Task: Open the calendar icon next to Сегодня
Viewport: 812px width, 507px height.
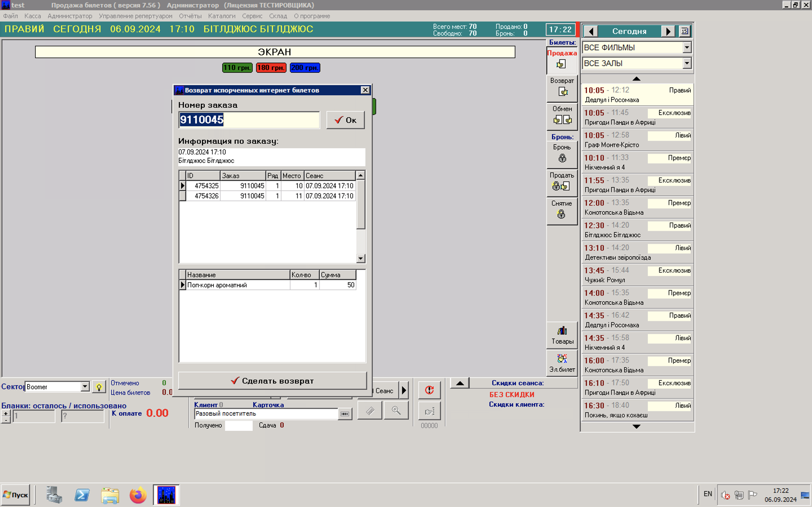Action: pyautogui.click(x=685, y=31)
